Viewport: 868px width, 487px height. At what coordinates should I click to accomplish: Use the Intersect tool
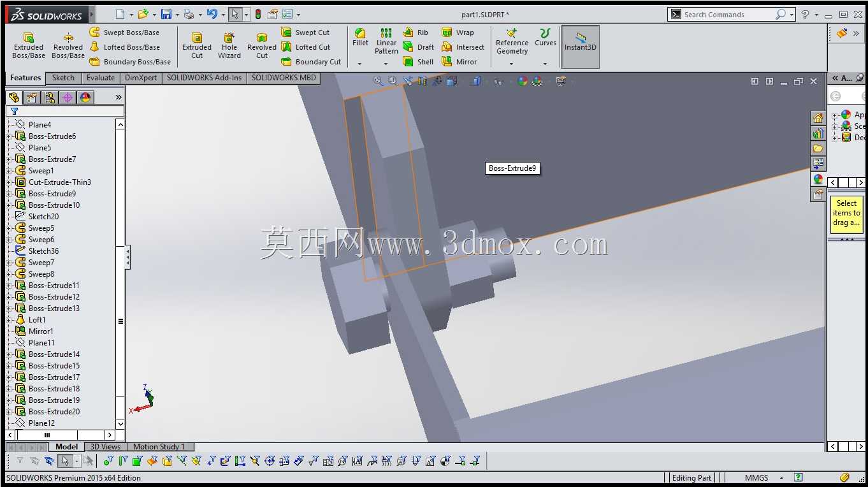[463, 47]
